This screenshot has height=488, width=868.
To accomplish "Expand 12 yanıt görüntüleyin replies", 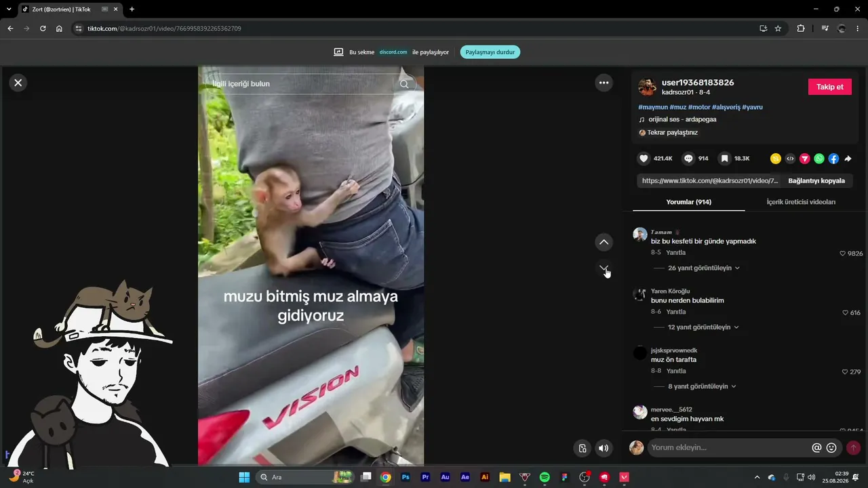I will pos(704,327).
